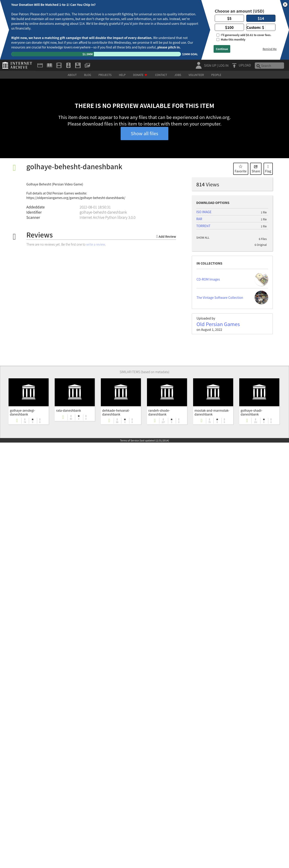Open moolak-and-marmolak-daneshbank item tile
Image resolution: width=289 pixels, height=868 pixels.
point(213,401)
